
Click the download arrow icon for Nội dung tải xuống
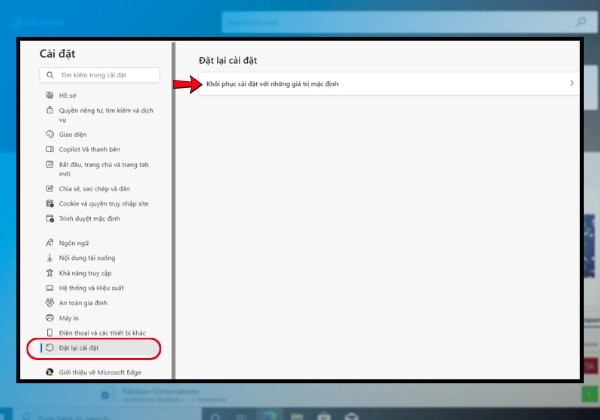49,258
